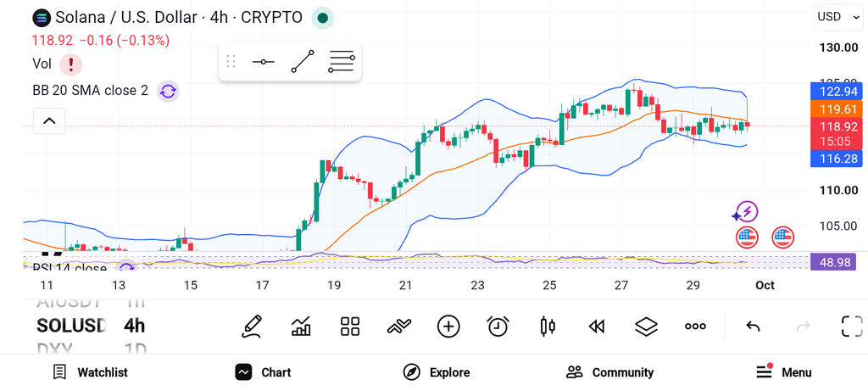Open first US flag economic event
The height and width of the screenshot is (391, 868).
point(747,237)
